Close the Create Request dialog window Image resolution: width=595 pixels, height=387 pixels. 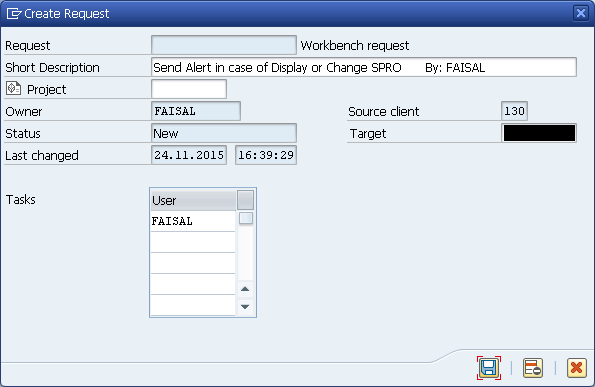pyautogui.click(x=581, y=13)
